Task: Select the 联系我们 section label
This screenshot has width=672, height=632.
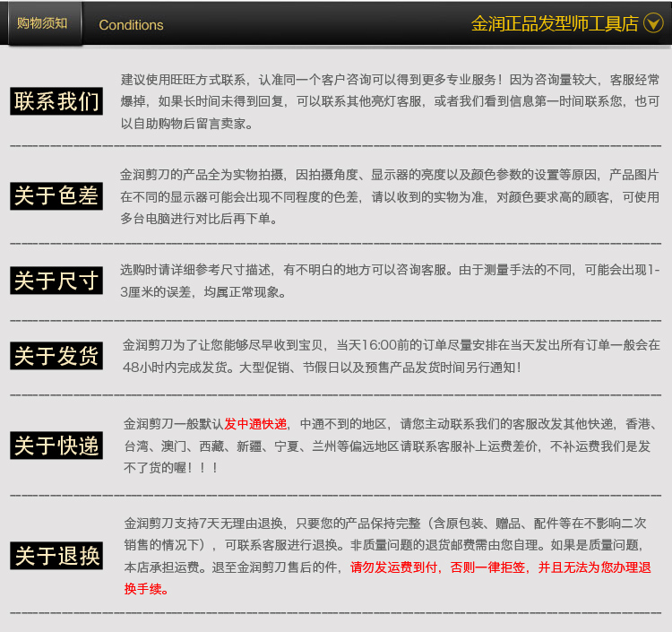Action: click(56, 101)
